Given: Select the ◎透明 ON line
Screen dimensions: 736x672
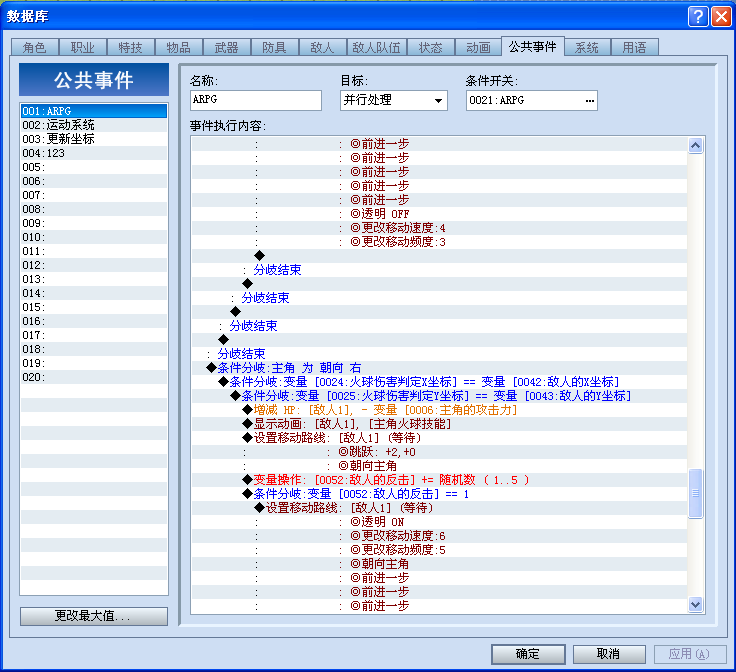Looking at the screenshot, I should (x=439, y=522).
